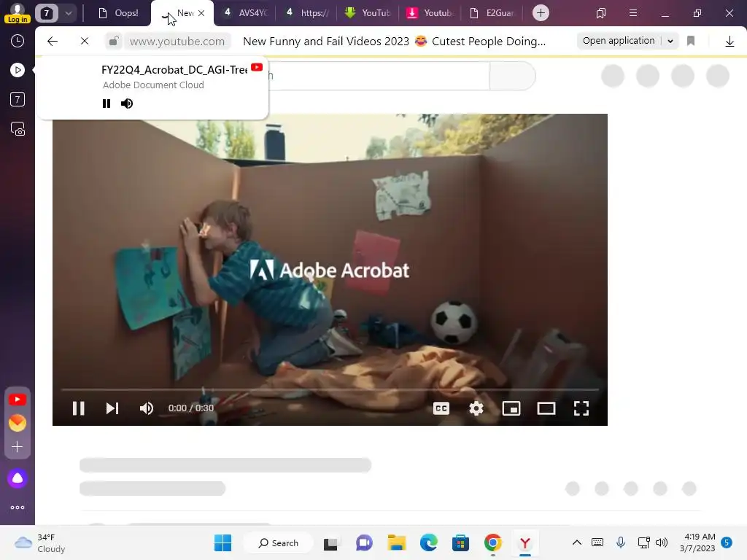Image resolution: width=747 pixels, height=560 pixels.
Task: Open YouTube shortcut in the sidebar
Action: (18, 400)
